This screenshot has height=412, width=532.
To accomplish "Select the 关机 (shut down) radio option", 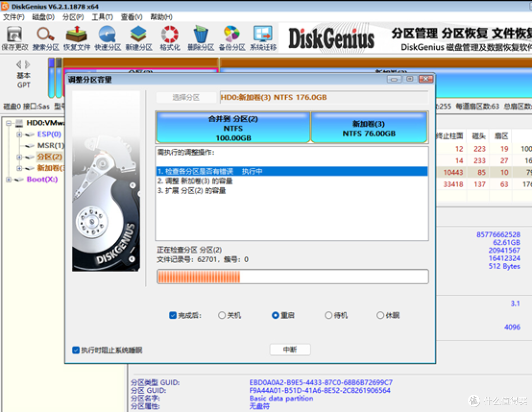I will point(222,315).
